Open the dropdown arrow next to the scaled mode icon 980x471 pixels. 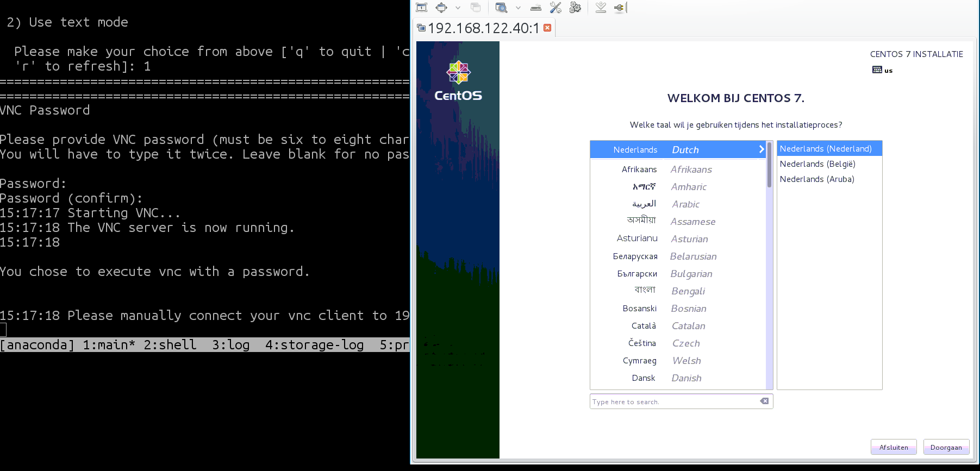pyautogui.click(x=518, y=8)
